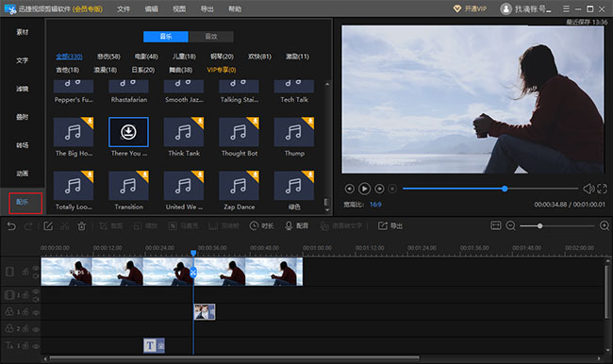Stop the preview playback
The image size is (613, 364).
(392, 189)
